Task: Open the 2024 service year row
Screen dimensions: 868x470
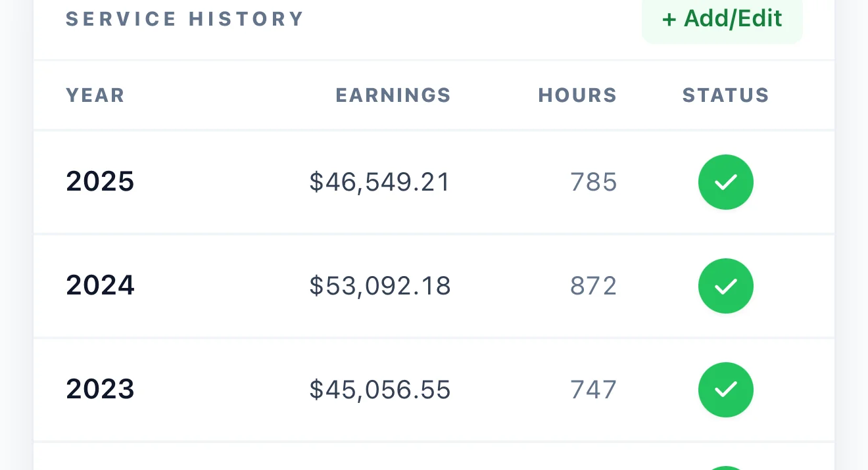Action: tap(434, 286)
